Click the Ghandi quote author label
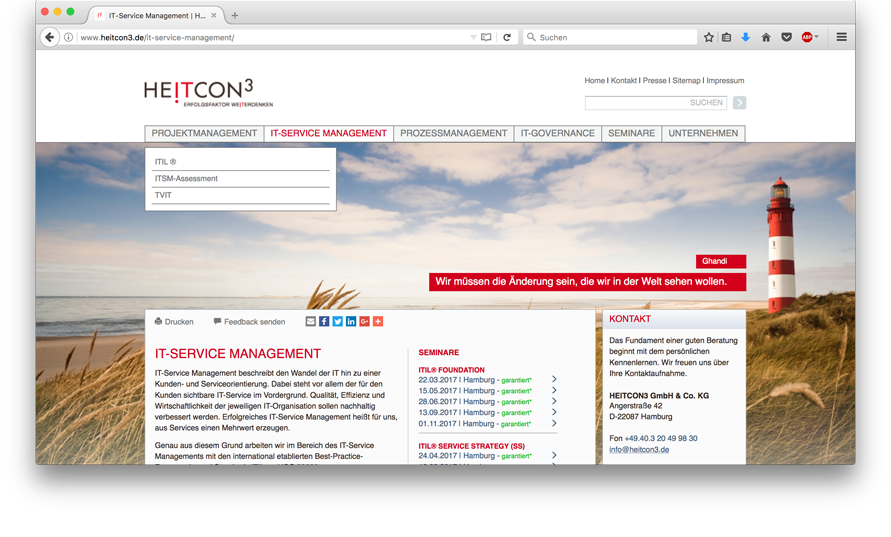 721,261
